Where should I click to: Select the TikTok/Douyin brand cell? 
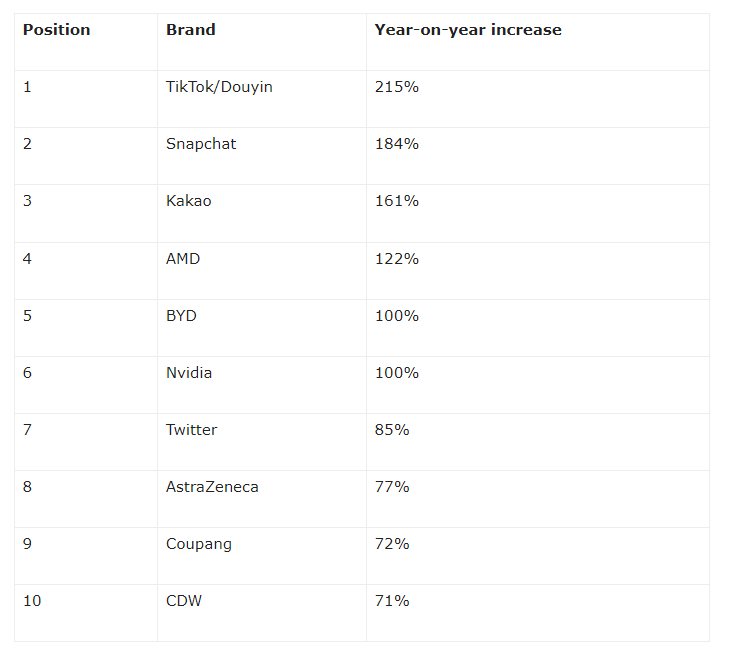click(x=219, y=87)
